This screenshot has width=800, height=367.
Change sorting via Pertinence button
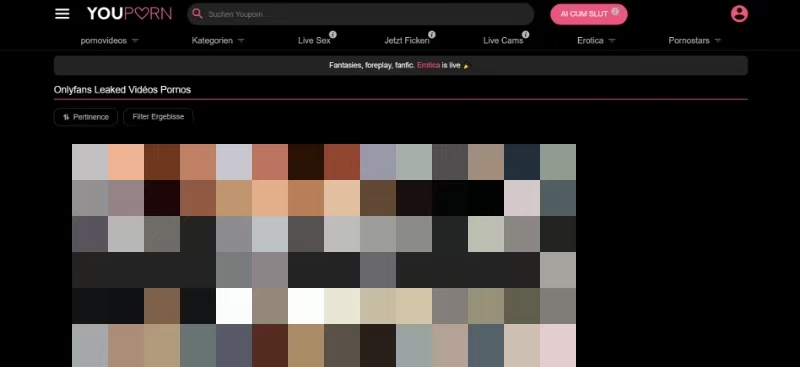[86, 117]
